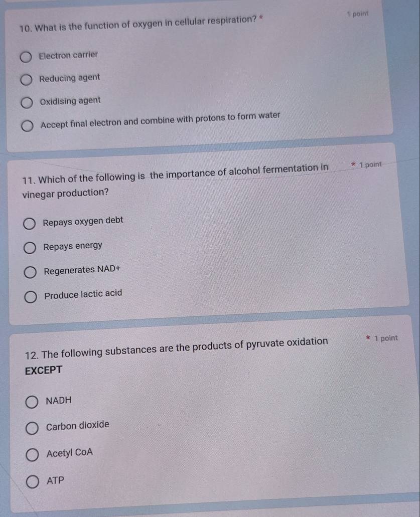Click the Oxidising agent label text

70,101
